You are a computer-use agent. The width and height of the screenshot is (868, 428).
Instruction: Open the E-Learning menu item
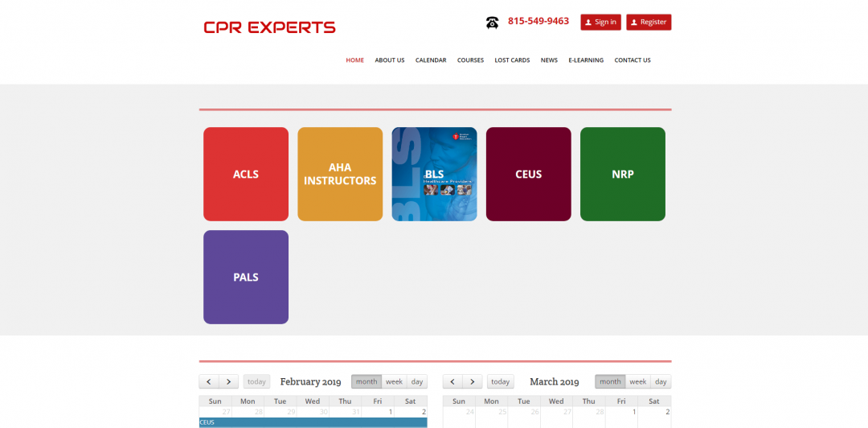tap(586, 60)
